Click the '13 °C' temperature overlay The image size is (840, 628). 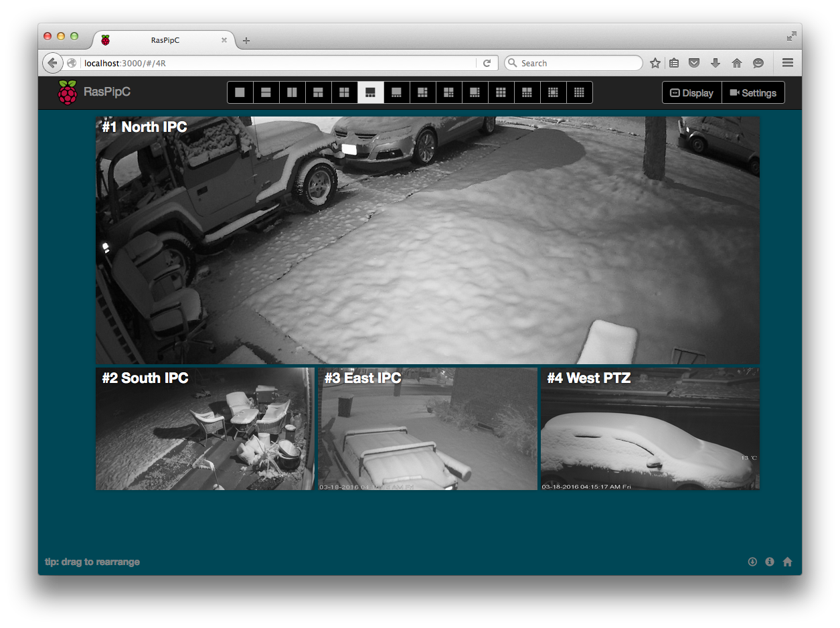[x=749, y=458]
